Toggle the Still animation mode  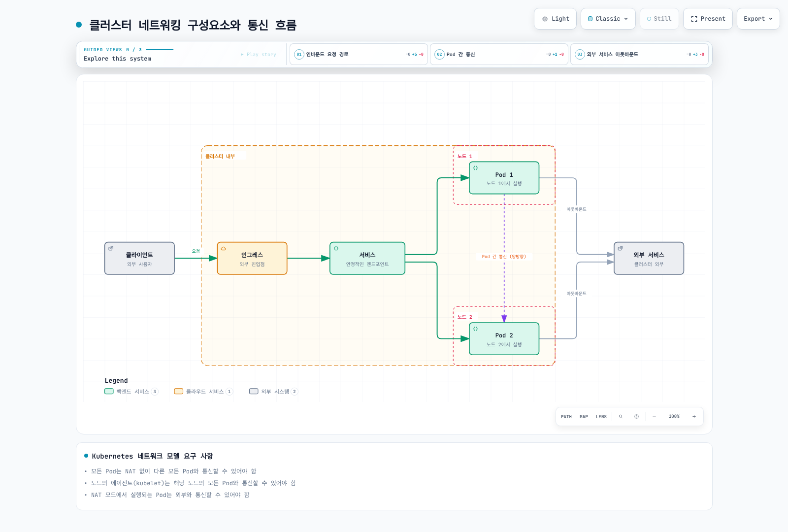[659, 19]
